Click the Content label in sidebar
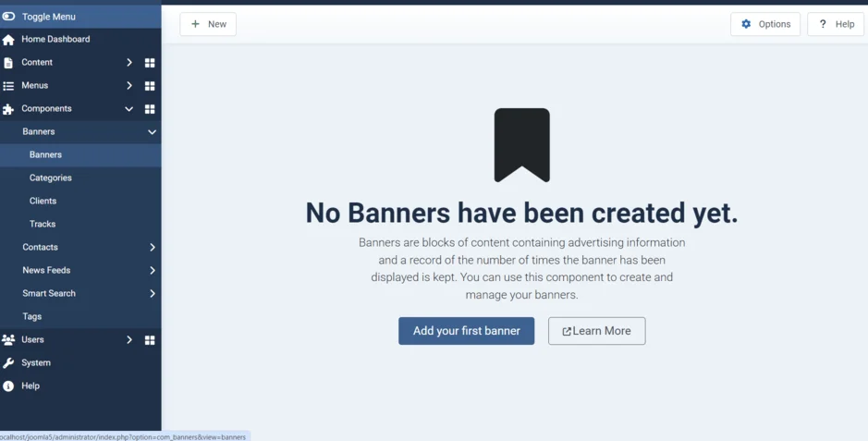Screen dimensions: 868x441 click(37, 63)
